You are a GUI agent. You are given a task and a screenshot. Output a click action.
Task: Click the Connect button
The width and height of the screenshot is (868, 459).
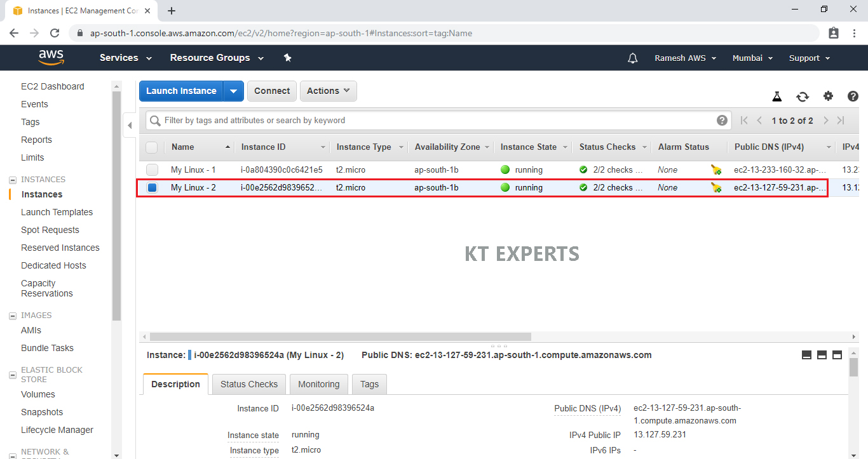click(272, 91)
